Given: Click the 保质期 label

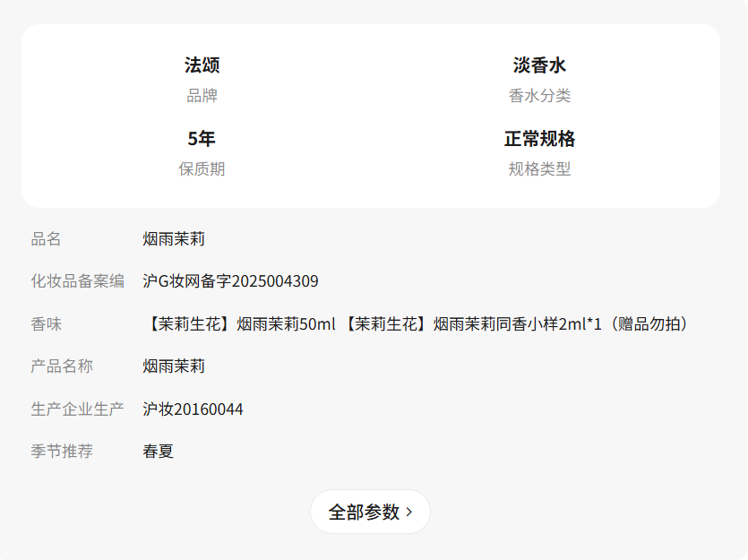Looking at the screenshot, I should [202, 168].
